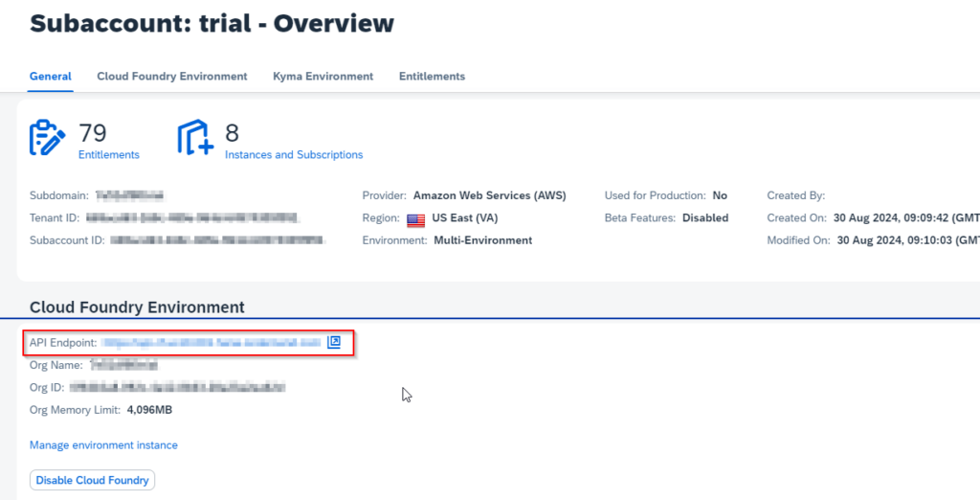
Task: Click the Created By label
Action: click(795, 195)
